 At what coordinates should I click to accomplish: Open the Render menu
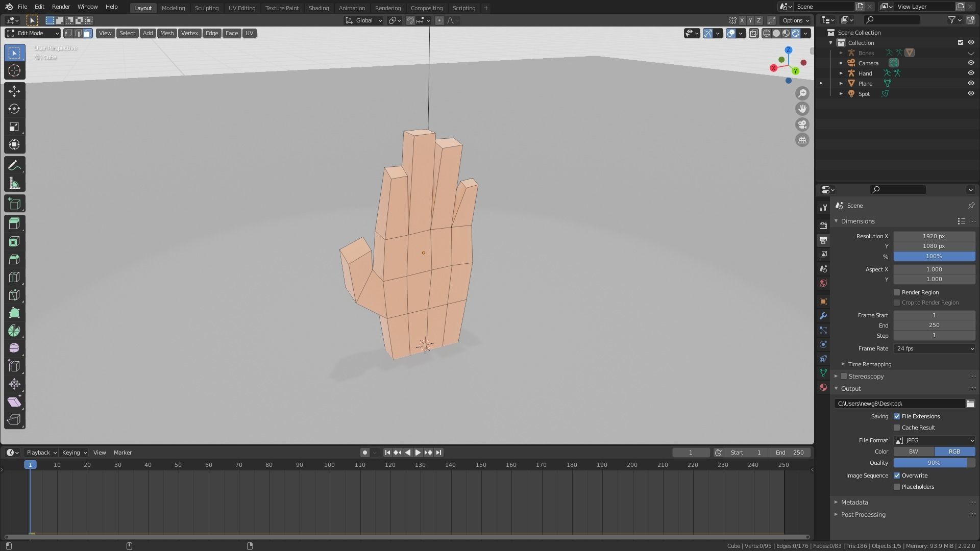(x=61, y=7)
